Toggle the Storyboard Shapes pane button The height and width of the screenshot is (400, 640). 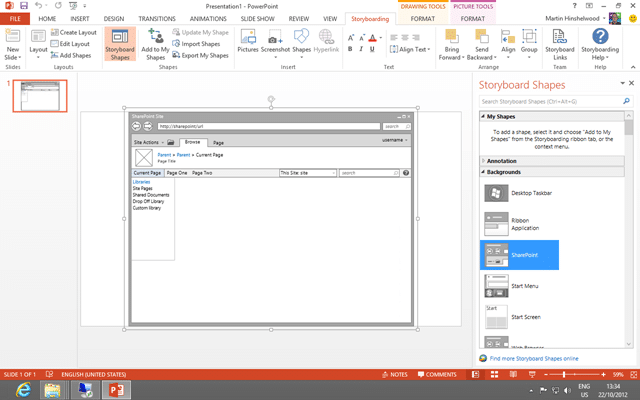[120, 44]
